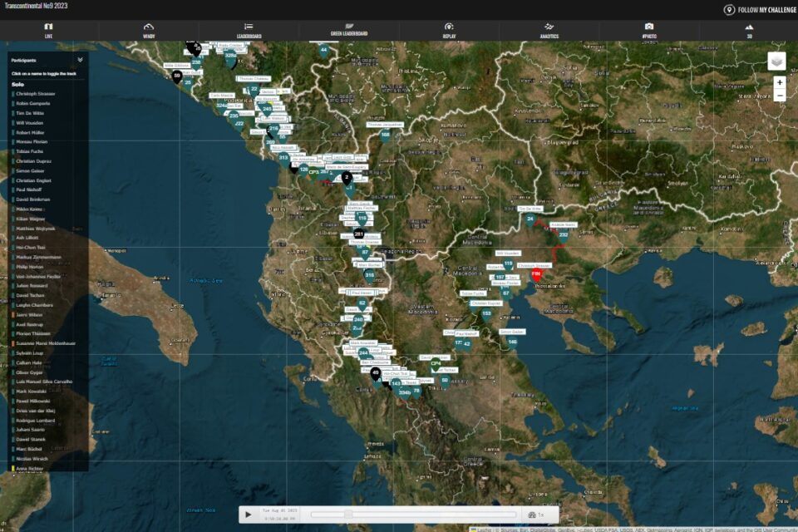This screenshot has height=532, width=798.
Task: Click the replay timeline slider handle
Action: pos(348,515)
